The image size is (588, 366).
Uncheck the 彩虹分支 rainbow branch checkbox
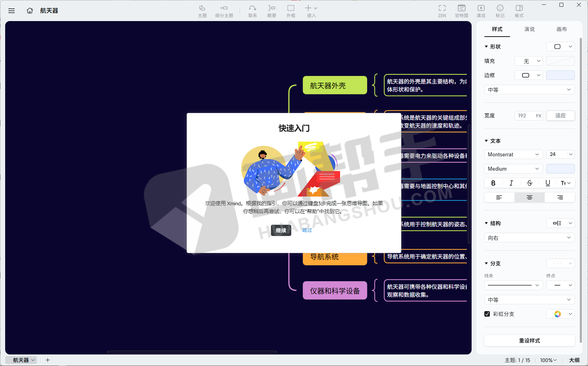(x=487, y=314)
